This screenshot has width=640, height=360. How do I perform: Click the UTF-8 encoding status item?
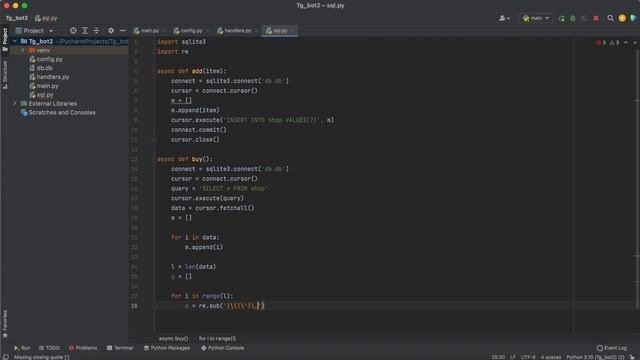pos(528,357)
